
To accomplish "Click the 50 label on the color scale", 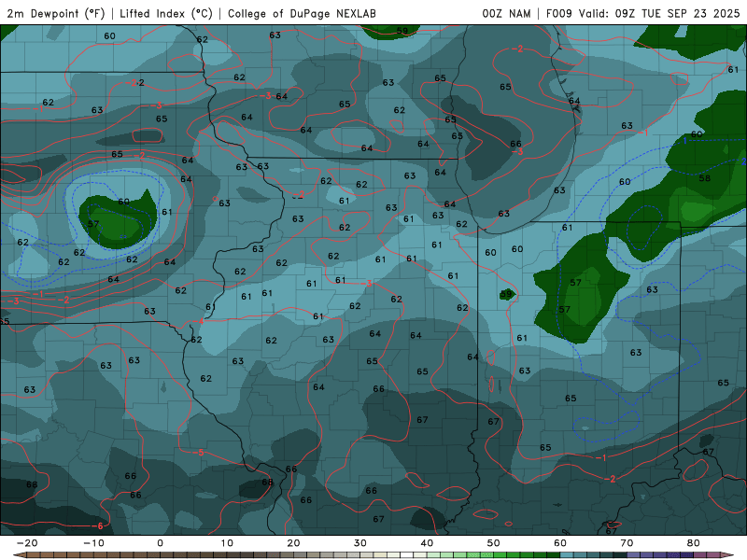I will point(494,543).
